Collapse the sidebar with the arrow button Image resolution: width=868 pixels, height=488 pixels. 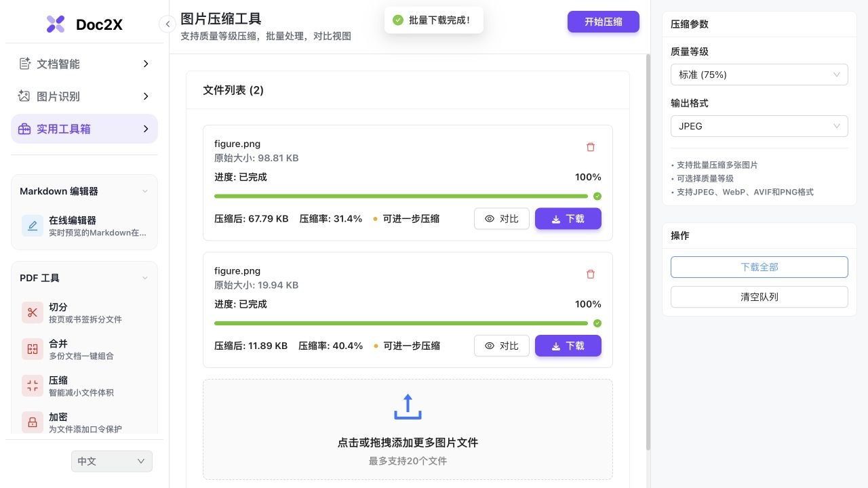coord(167,24)
